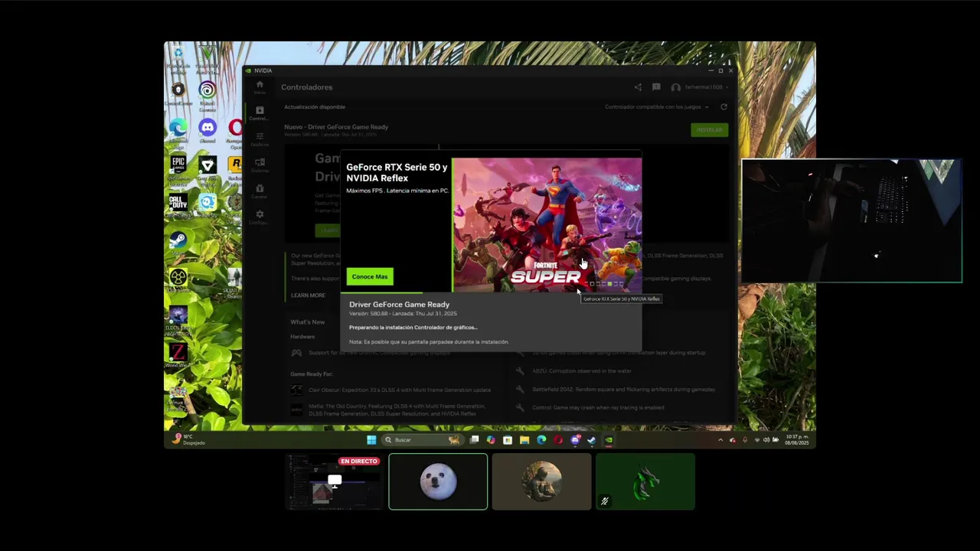Show hidden system tray icons
This screenshot has height=551, width=980.
click(x=720, y=440)
